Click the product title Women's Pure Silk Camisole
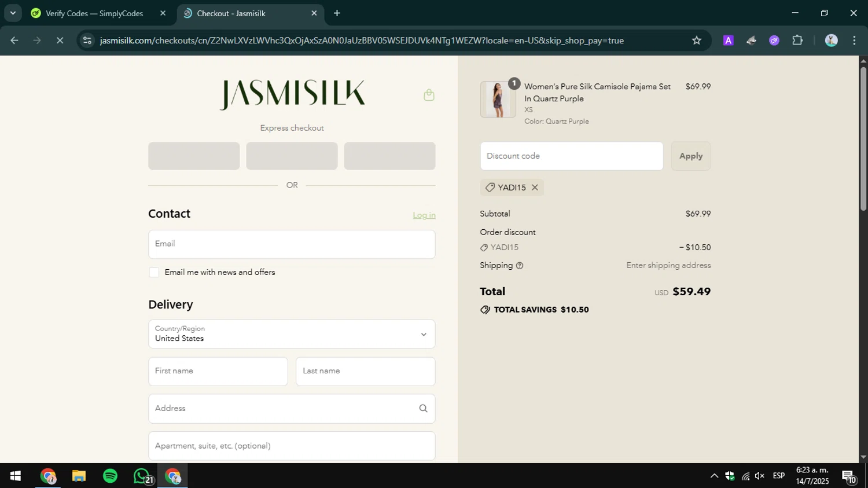Image resolution: width=868 pixels, height=488 pixels. (597, 93)
